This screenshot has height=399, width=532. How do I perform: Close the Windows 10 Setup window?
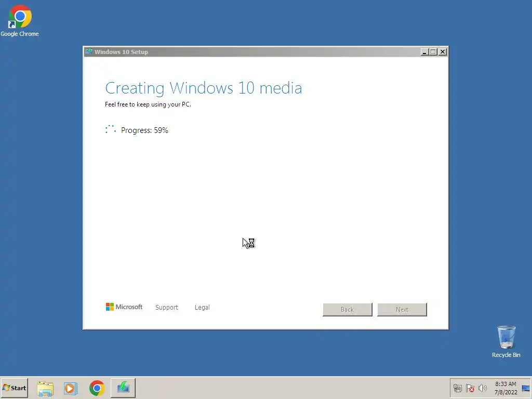click(443, 52)
